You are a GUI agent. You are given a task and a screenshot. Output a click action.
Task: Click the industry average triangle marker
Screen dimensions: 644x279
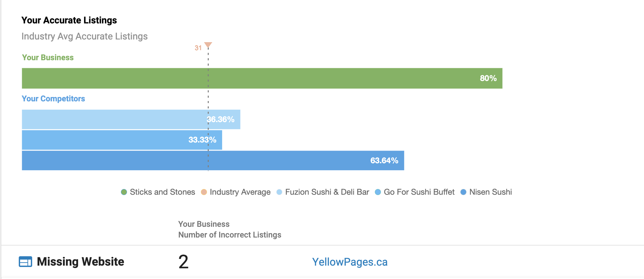click(208, 45)
